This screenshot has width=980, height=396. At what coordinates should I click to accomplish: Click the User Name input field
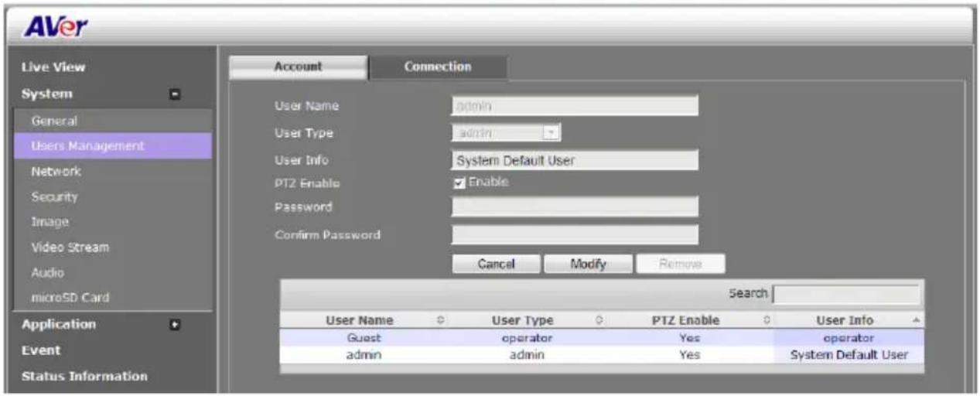[x=575, y=105]
